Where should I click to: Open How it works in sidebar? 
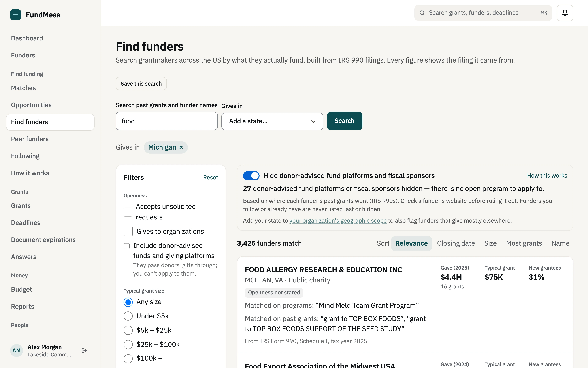point(50,173)
